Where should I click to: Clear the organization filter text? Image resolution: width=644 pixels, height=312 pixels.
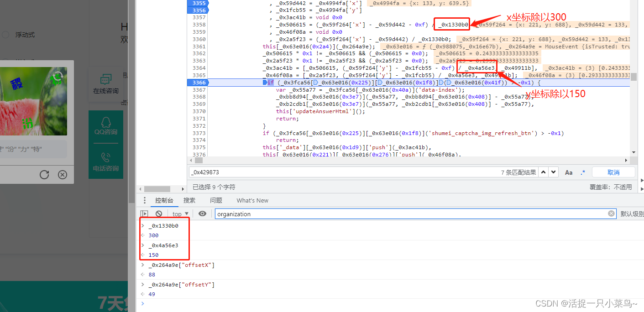tap(611, 213)
